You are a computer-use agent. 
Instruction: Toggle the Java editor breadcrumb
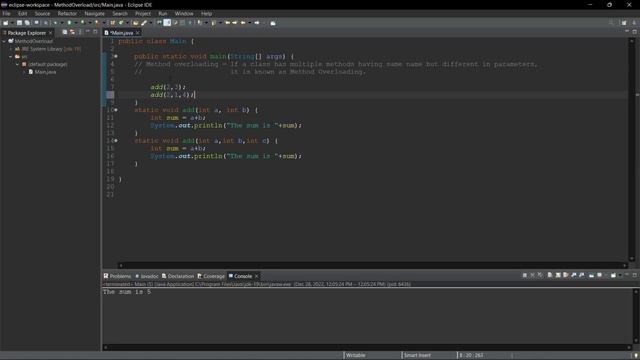click(159, 23)
